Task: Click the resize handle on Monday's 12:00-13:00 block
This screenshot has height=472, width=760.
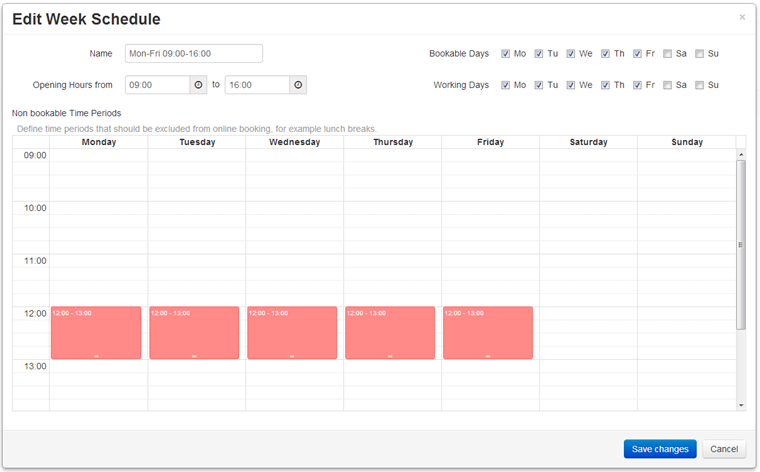Action: (x=96, y=356)
